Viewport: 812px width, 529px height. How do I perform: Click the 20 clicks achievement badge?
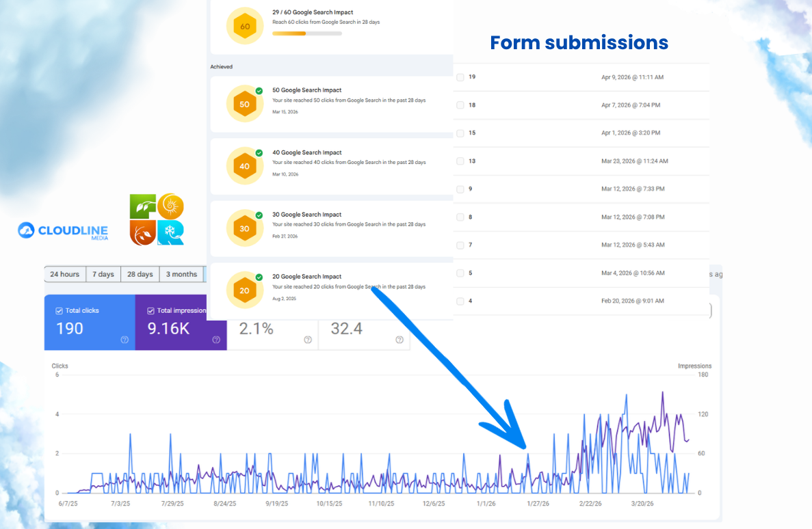tap(244, 290)
